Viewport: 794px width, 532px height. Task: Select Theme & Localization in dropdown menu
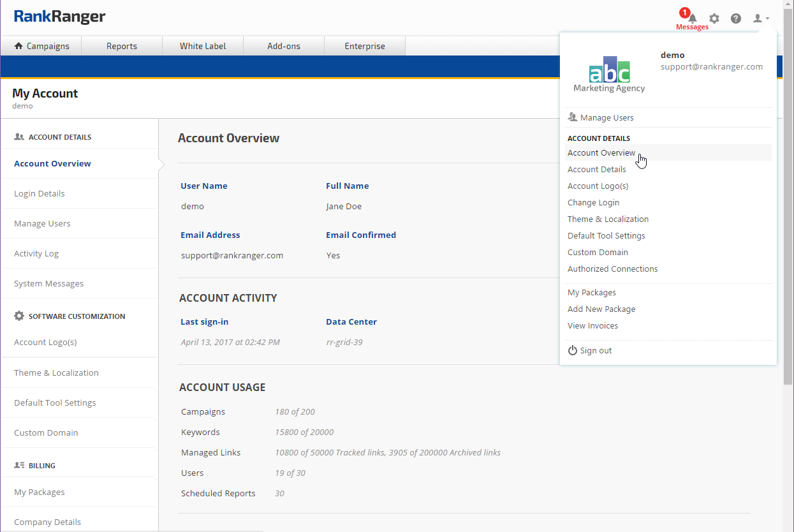pos(608,219)
